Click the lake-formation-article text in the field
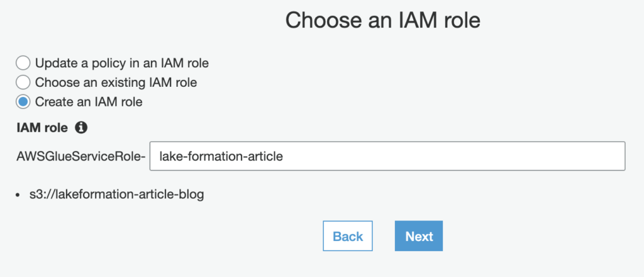This screenshot has width=644, height=277. coord(221,156)
